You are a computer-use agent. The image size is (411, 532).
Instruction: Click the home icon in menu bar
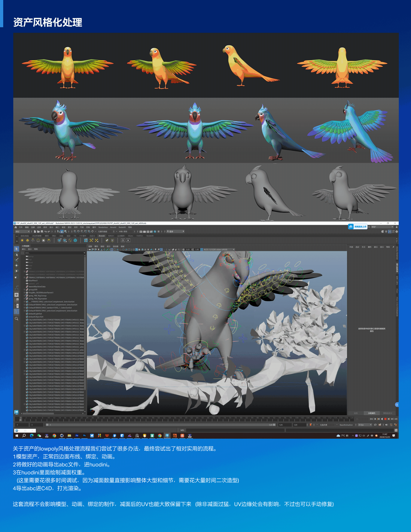(16, 227)
